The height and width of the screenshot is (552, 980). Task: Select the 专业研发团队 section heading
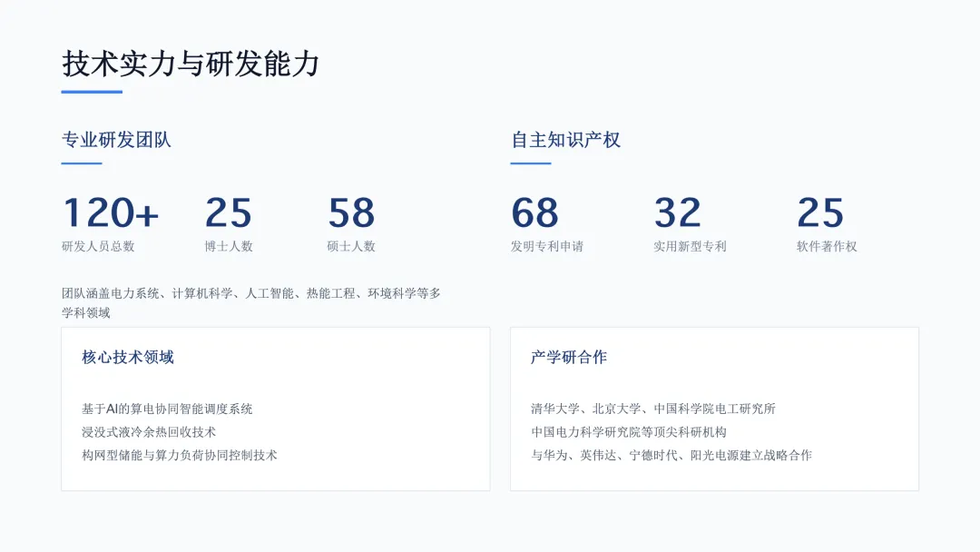pyautogui.click(x=116, y=140)
